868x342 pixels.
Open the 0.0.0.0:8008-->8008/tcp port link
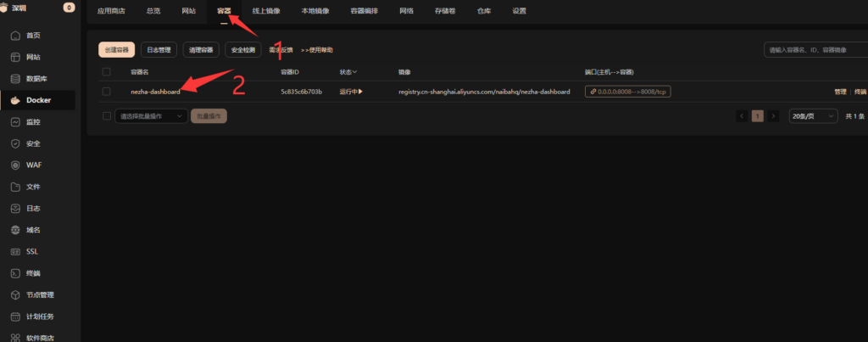pos(628,92)
